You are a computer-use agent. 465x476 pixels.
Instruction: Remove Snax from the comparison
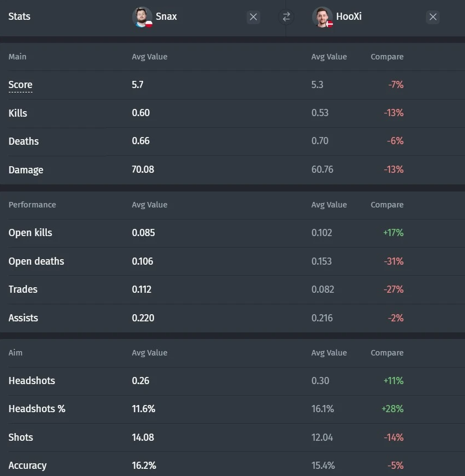(253, 17)
